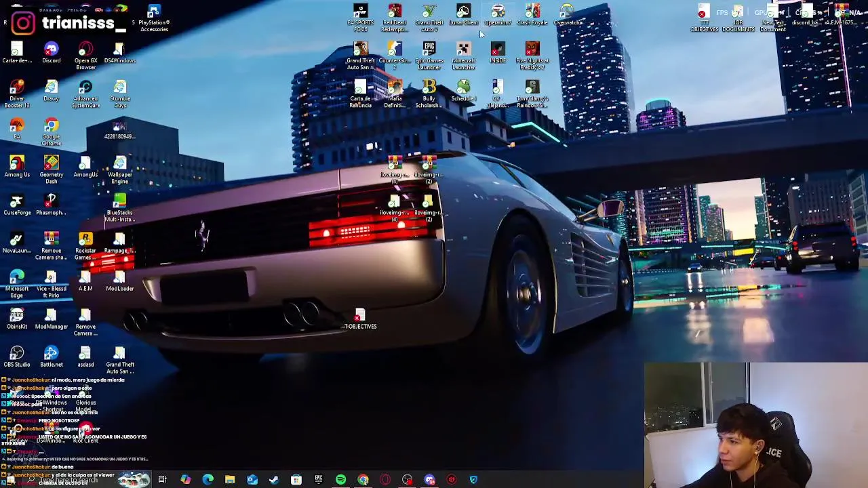This screenshot has width=868, height=488.
Task: Open Microsoft Edge from the taskbar
Action: 208,480
